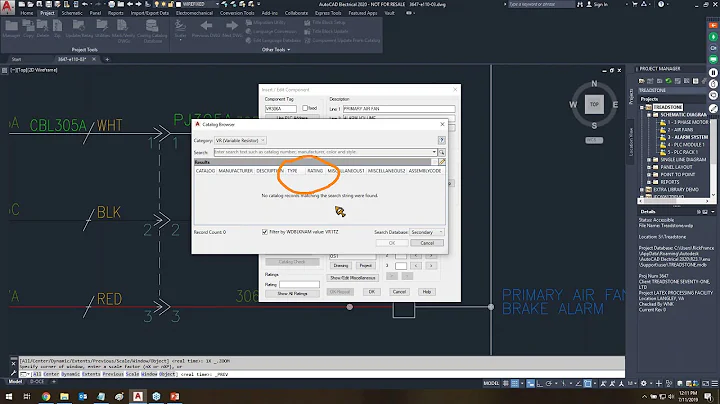
Task: Open the Search Database Secondary dropdown
Action: (427, 232)
